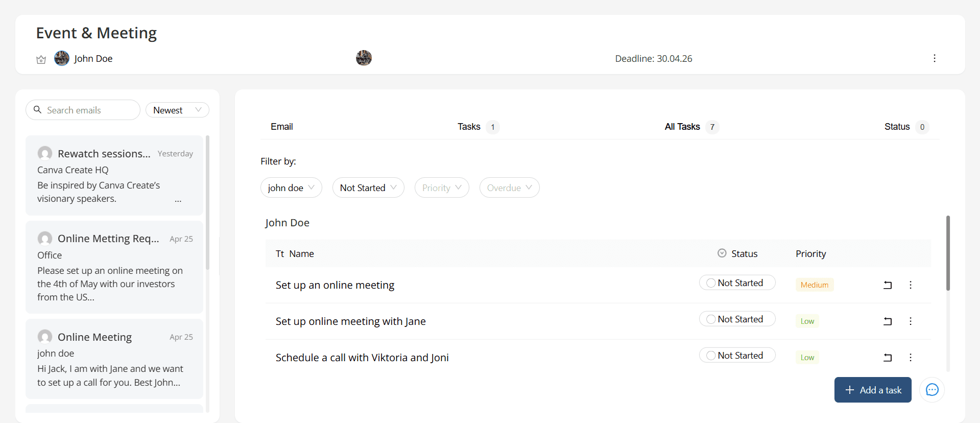
Task: Click the John Doe owner name in header
Action: click(93, 59)
